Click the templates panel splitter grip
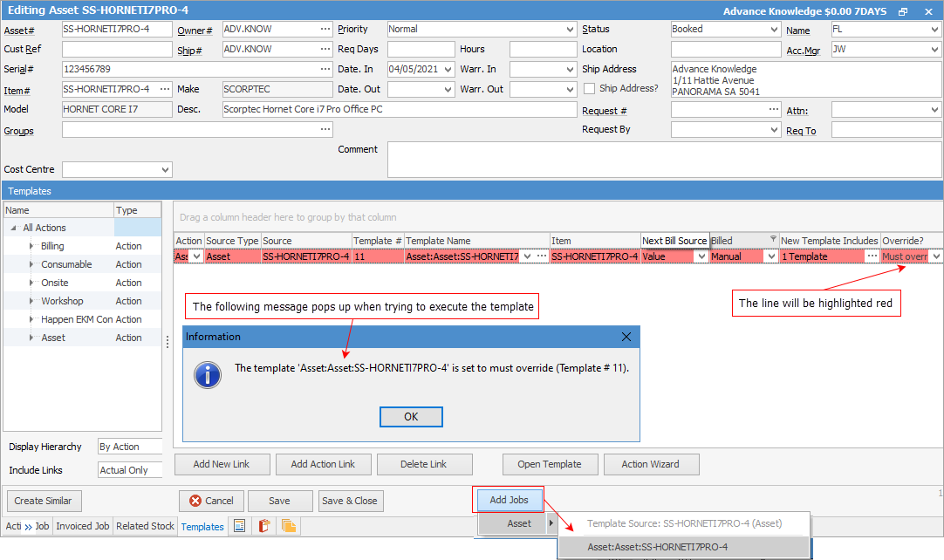Viewport: 944px width, 560px height. pos(168,341)
